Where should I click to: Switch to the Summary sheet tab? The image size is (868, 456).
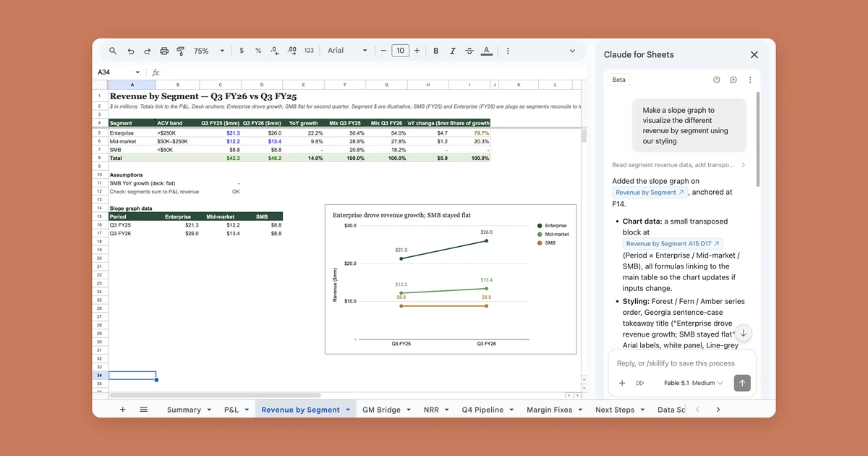184,410
